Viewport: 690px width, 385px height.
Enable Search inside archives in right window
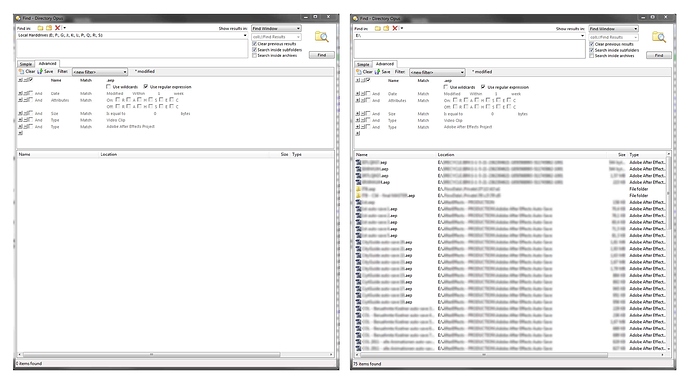[592, 56]
